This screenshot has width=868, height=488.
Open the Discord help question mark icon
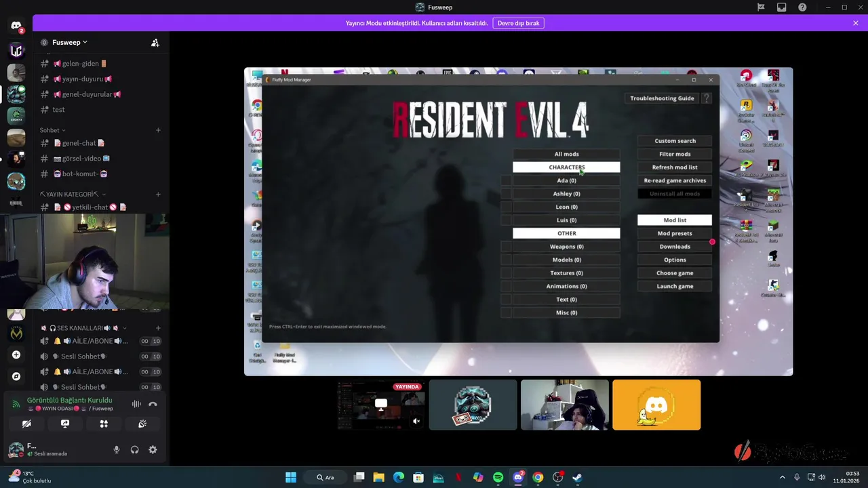tap(803, 7)
